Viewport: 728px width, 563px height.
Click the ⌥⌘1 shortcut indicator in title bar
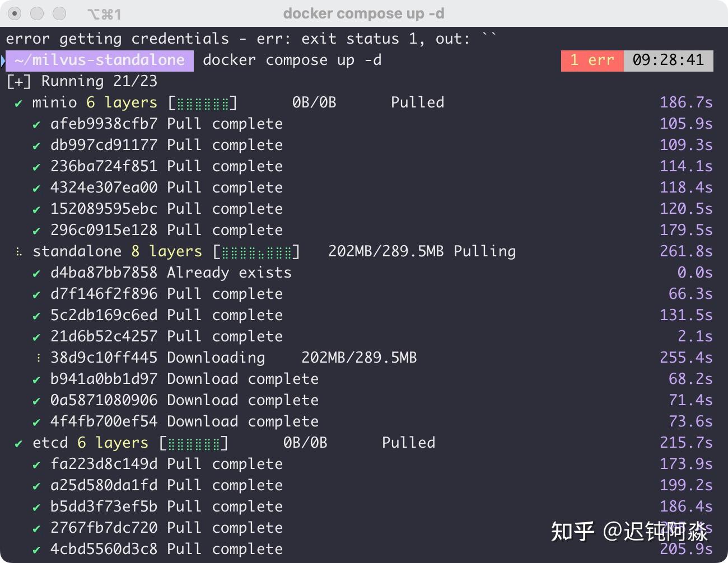pyautogui.click(x=104, y=14)
